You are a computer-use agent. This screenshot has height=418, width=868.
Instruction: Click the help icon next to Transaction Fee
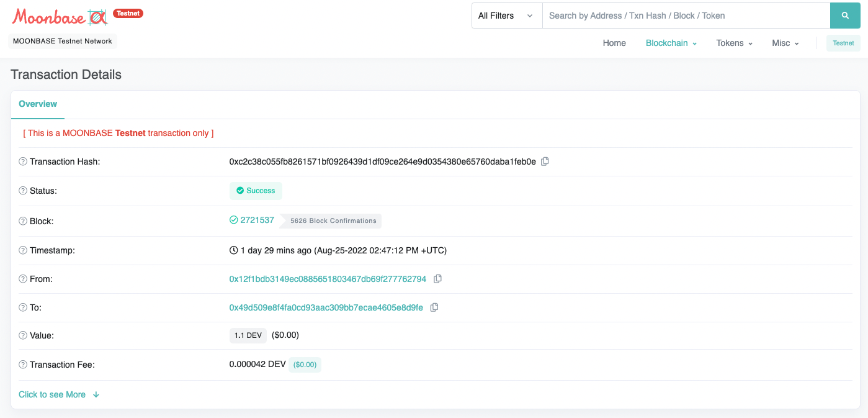click(22, 365)
